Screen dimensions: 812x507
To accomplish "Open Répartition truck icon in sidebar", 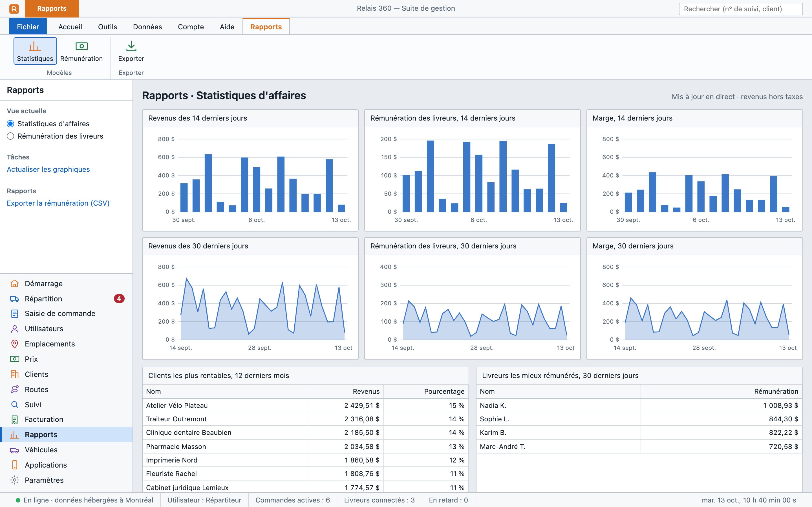I will (x=14, y=299).
